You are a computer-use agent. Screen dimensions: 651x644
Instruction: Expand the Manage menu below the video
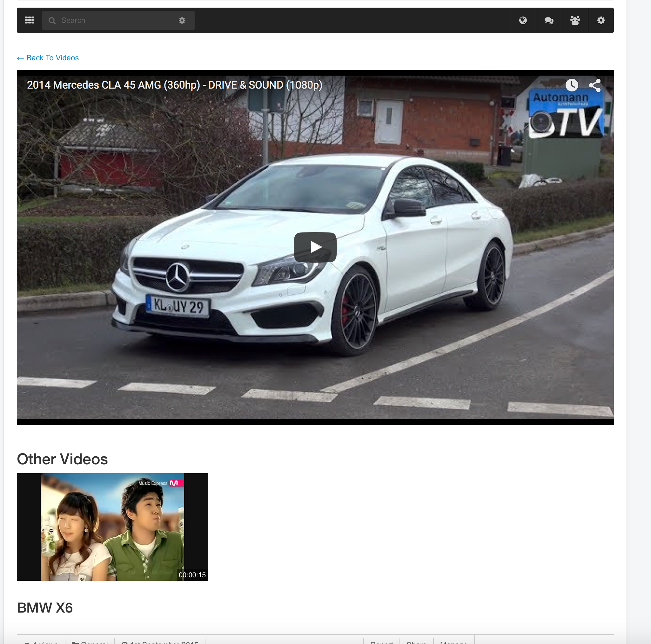click(x=453, y=642)
